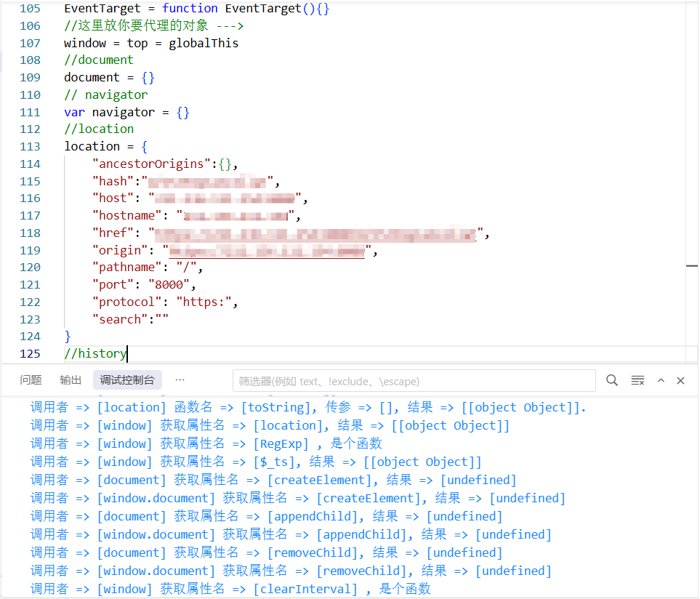Switch to the 输出 tab
This screenshot has height=599, width=700.
pyautogui.click(x=71, y=379)
